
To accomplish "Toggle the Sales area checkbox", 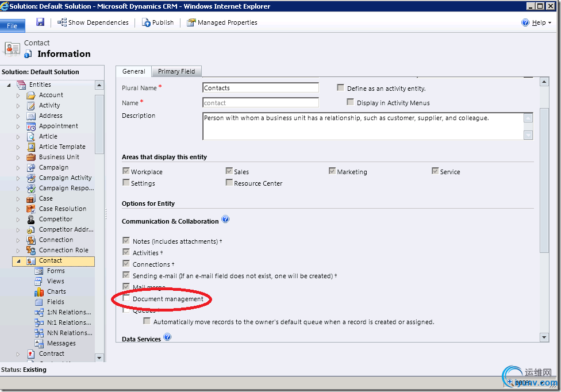I will click(x=229, y=171).
